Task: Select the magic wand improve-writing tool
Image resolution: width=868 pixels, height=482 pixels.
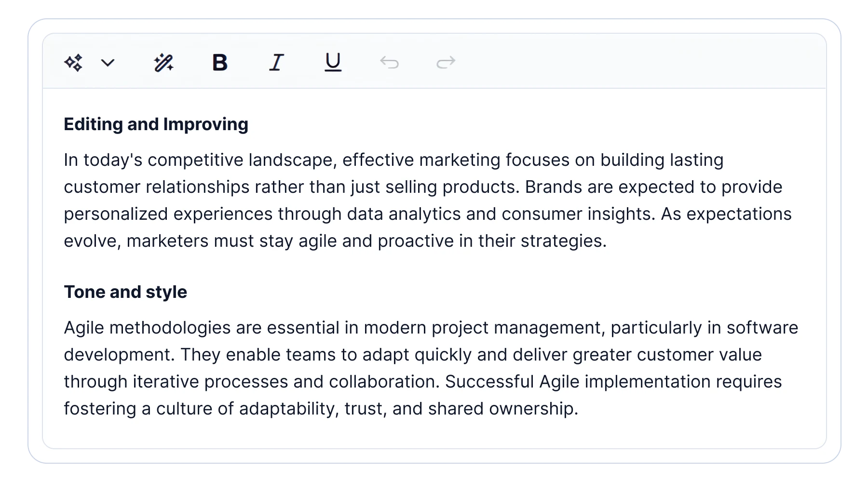Action: (x=164, y=62)
